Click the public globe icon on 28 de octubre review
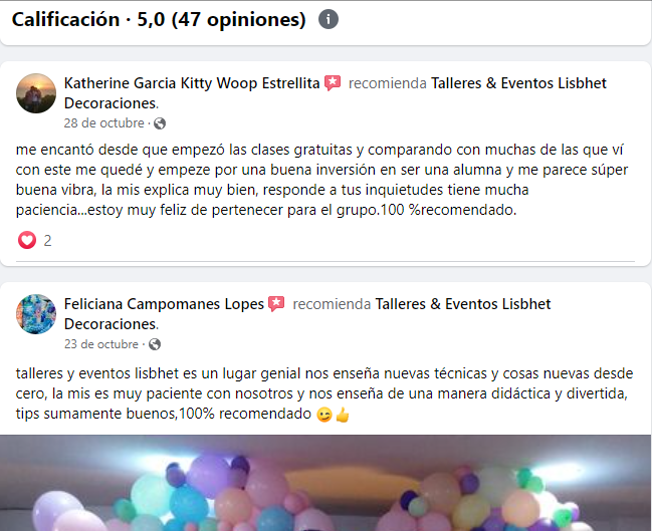The height and width of the screenshot is (531, 652). [x=160, y=123]
